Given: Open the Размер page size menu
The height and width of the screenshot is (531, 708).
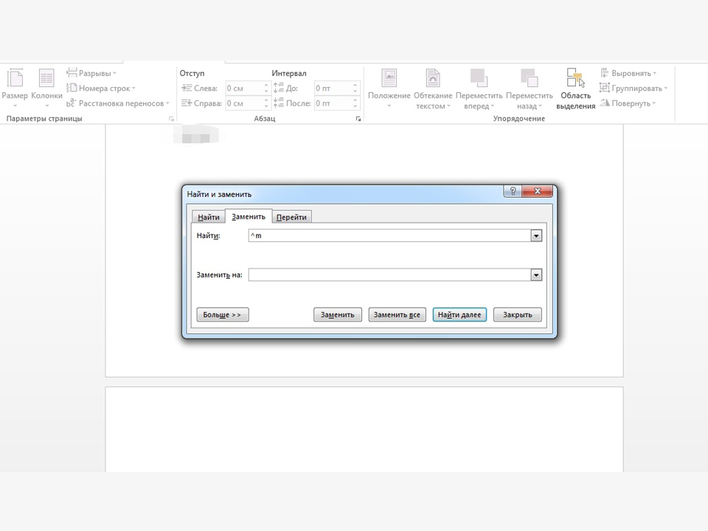Looking at the screenshot, I should pyautogui.click(x=15, y=88).
